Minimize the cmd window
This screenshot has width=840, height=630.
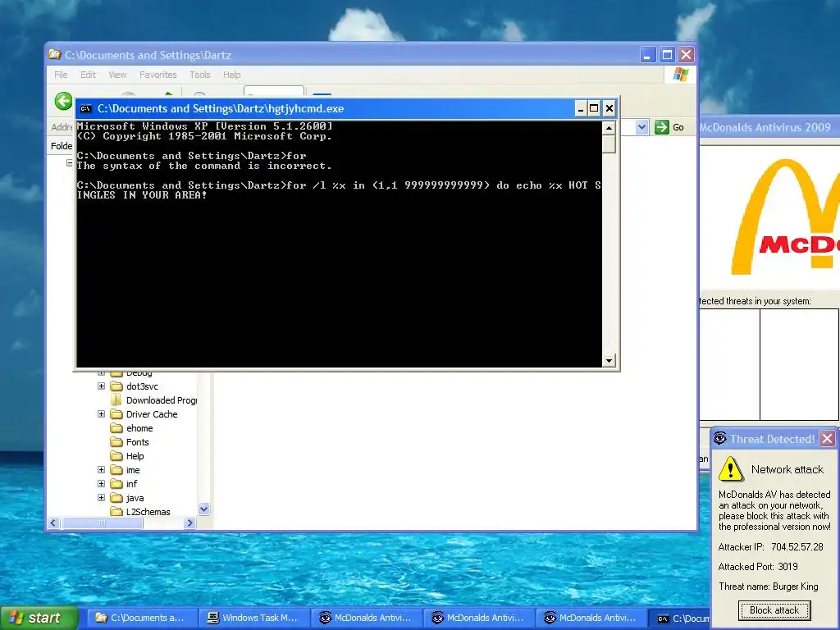(x=580, y=109)
